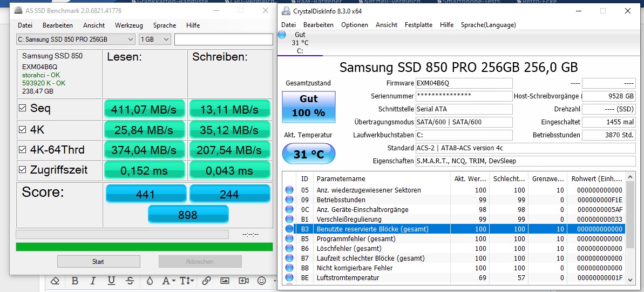Click the Seq read result 411,07 MB/s
Image resolution: width=644 pixels, height=292 pixels.
144,109
